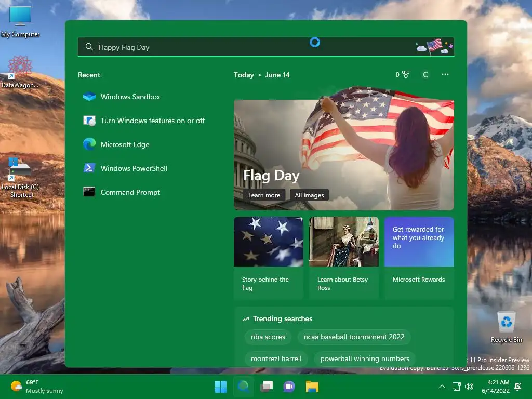This screenshot has height=399, width=532.
Task: Open Command Prompt icon in Recent
Action: pos(89,192)
